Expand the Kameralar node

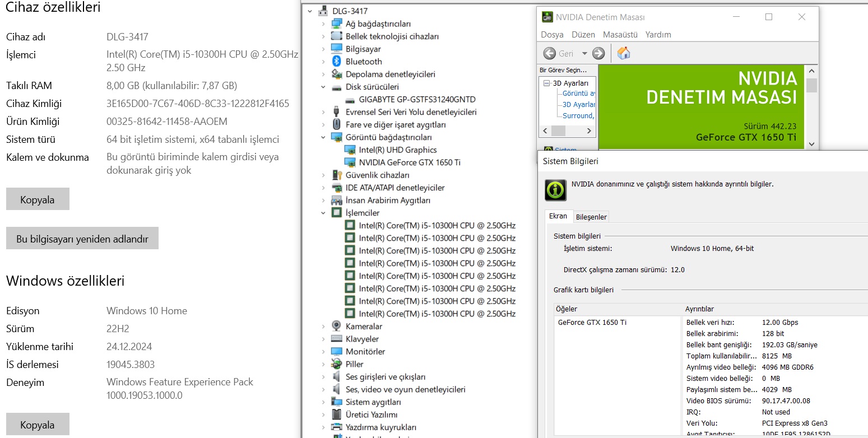[x=323, y=326]
